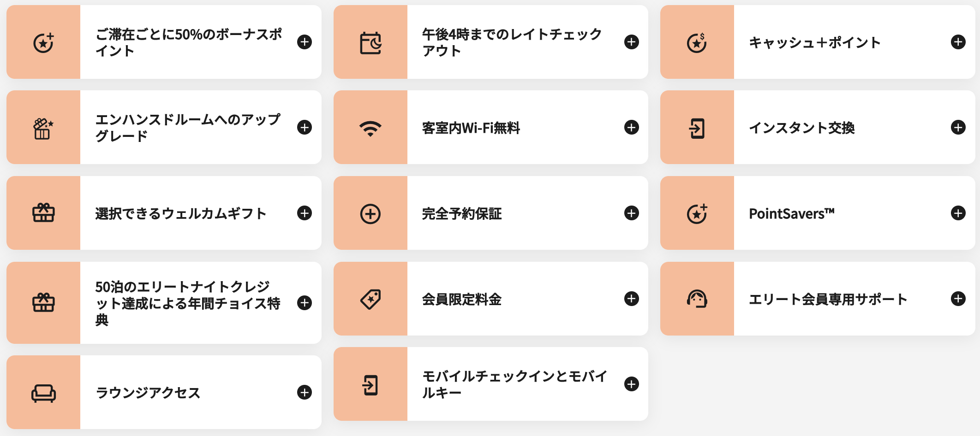Click the キャッシュ＋ポイント label
Viewport: 980px width, 436px height.
coord(815,42)
